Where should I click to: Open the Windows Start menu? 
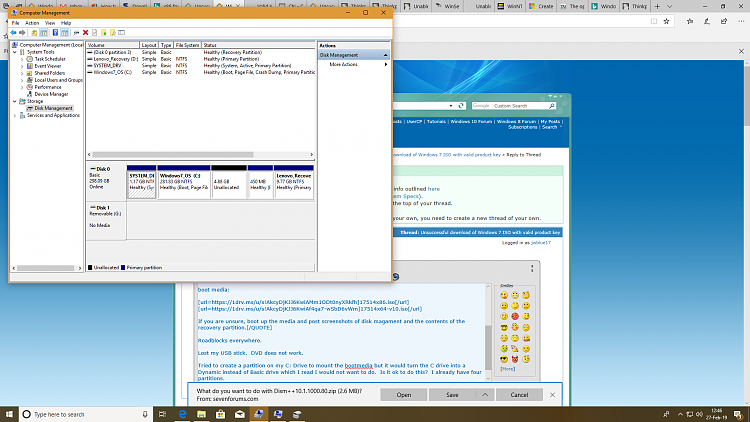pos(9,414)
